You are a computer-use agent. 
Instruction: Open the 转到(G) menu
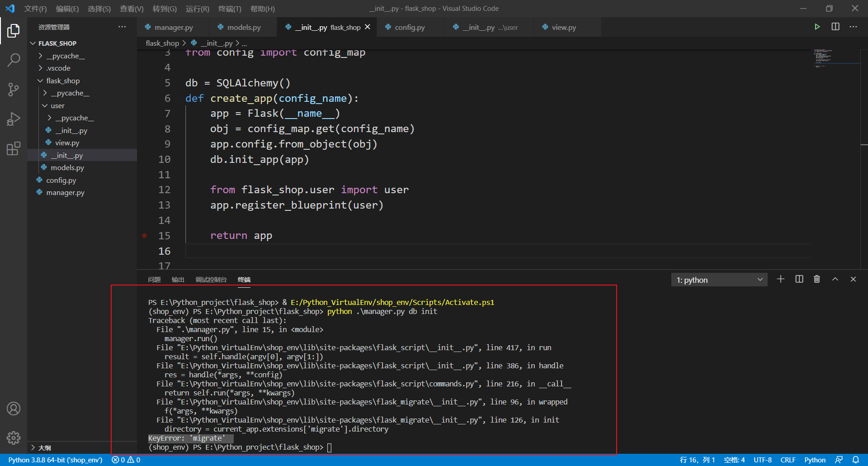click(x=165, y=9)
